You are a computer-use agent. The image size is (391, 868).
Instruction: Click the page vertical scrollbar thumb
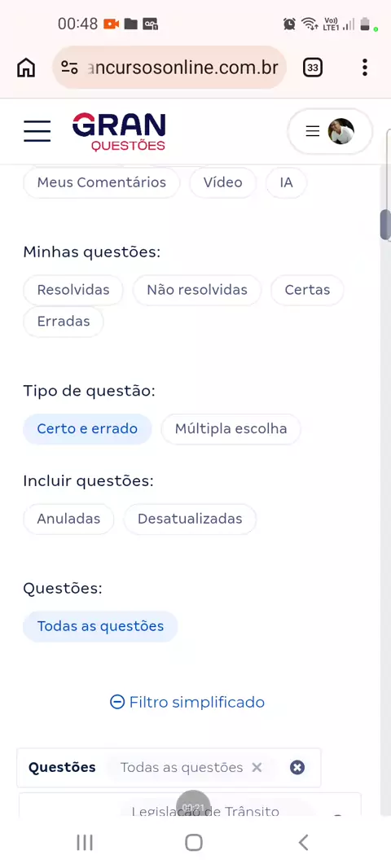click(x=385, y=224)
